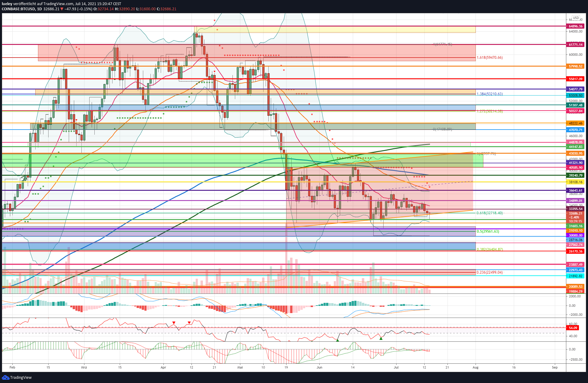588x383 pixels.
Task: Select the 44147.83 green price label
Action: [575, 147]
